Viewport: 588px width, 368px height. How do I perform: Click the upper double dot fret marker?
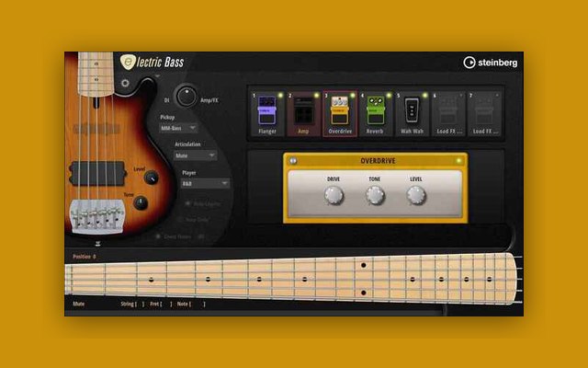[x=364, y=265]
